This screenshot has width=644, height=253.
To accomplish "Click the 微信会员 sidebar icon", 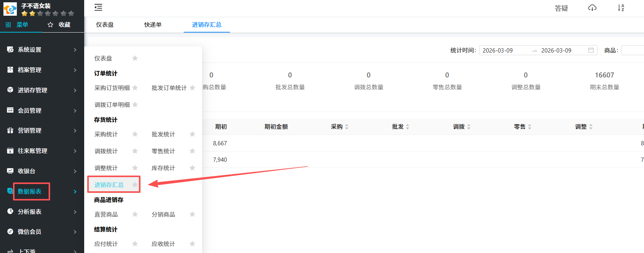I will coord(10,232).
